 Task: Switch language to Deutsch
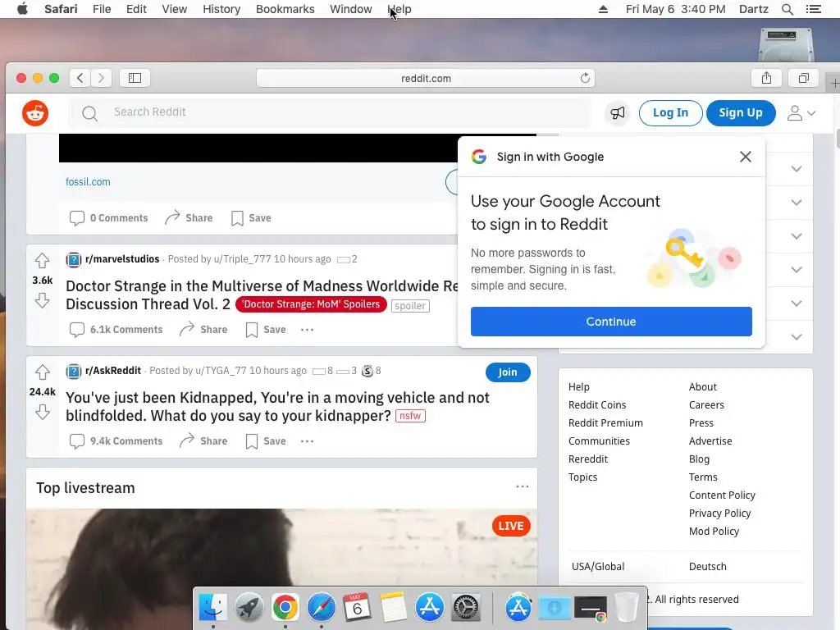click(707, 566)
